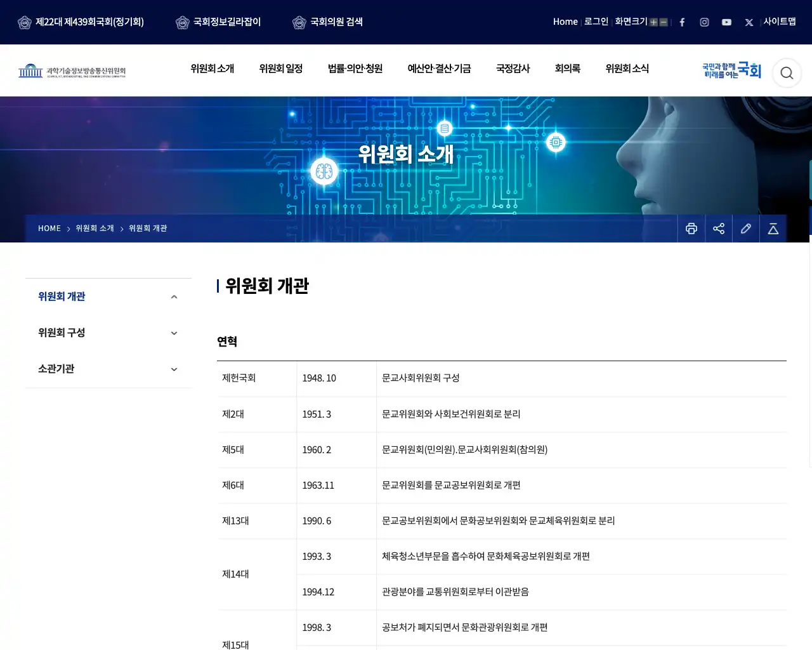The height and width of the screenshot is (650, 812).
Task: Click the 로그인 link
Action: [x=596, y=22]
